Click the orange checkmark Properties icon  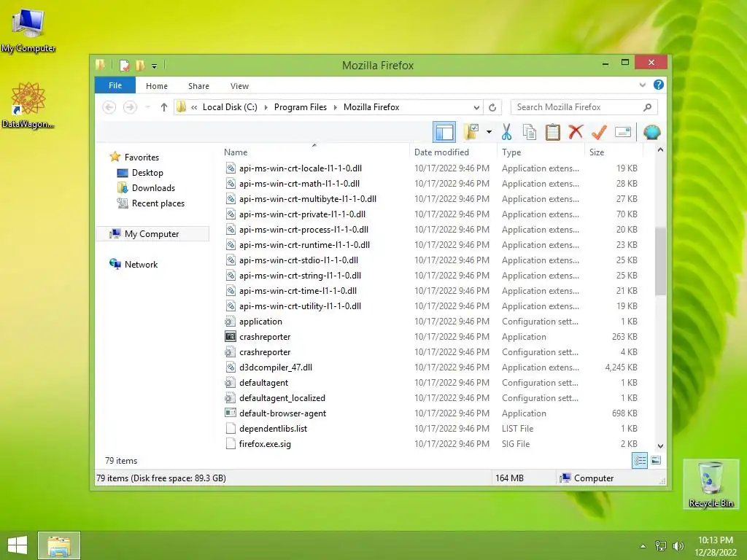click(599, 133)
